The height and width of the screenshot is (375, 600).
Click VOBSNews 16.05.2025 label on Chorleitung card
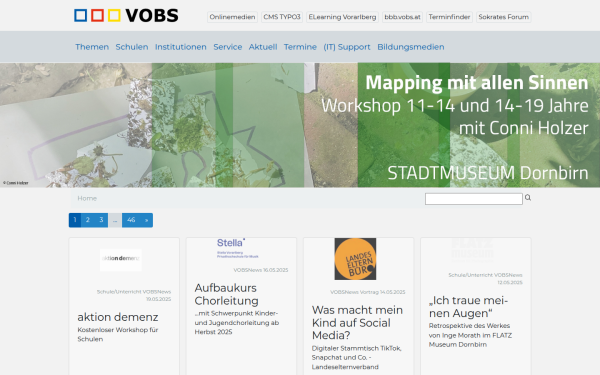coord(261,270)
